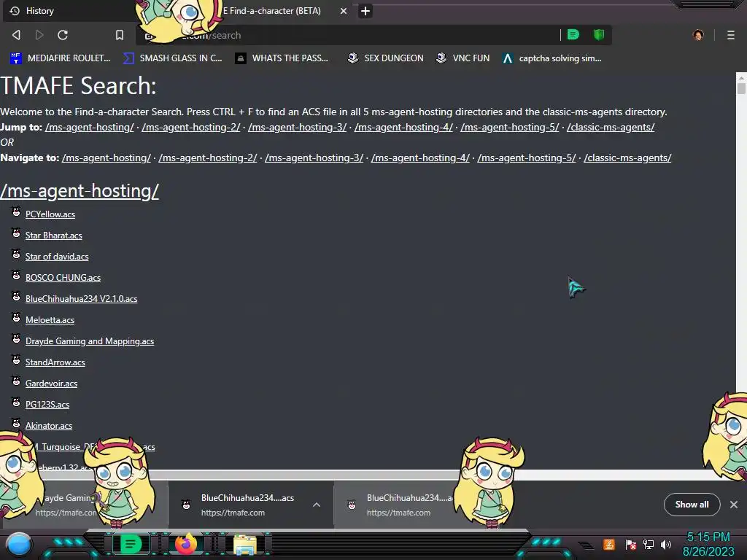Open Akinator.acs file link

point(49,426)
